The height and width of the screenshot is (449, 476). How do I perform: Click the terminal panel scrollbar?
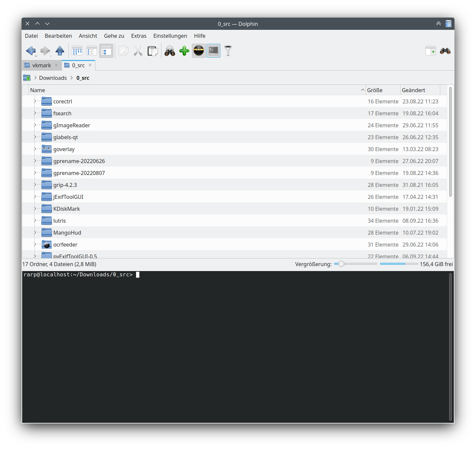[451, 347]
